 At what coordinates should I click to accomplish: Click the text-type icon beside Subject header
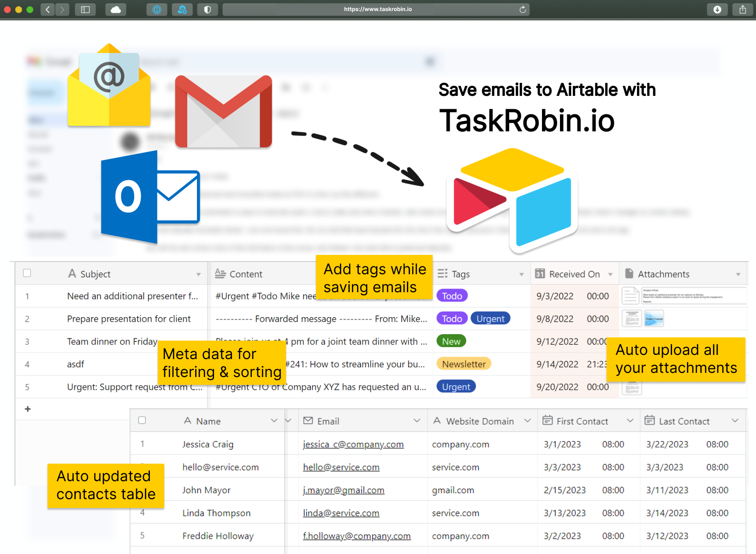72,274
